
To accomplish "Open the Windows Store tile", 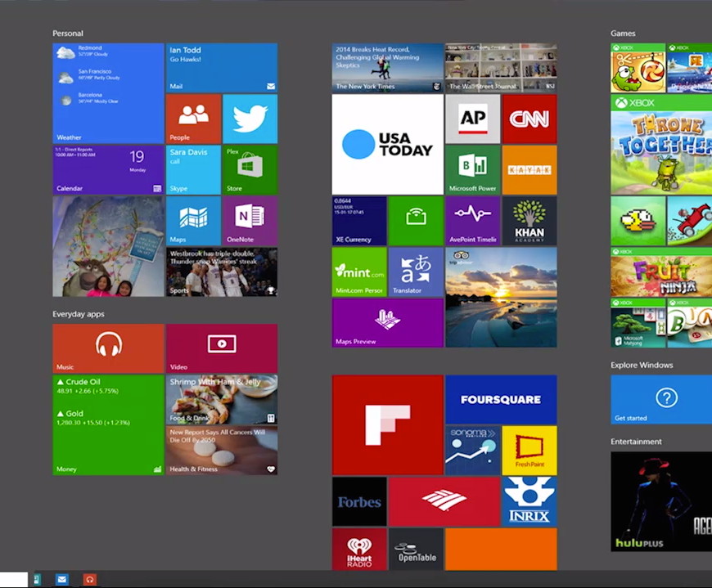I will click(250, 169).
